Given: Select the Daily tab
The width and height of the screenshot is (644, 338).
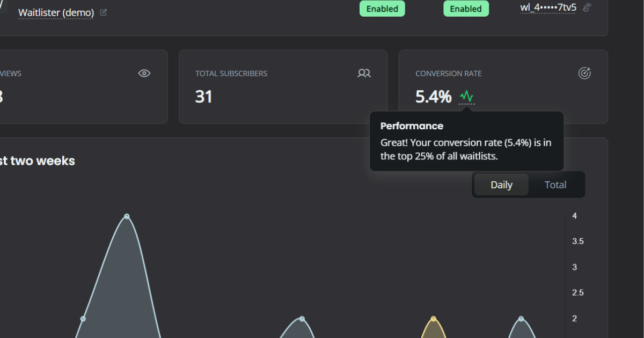Looking at the screenshot, I should [x=501, y=184].
